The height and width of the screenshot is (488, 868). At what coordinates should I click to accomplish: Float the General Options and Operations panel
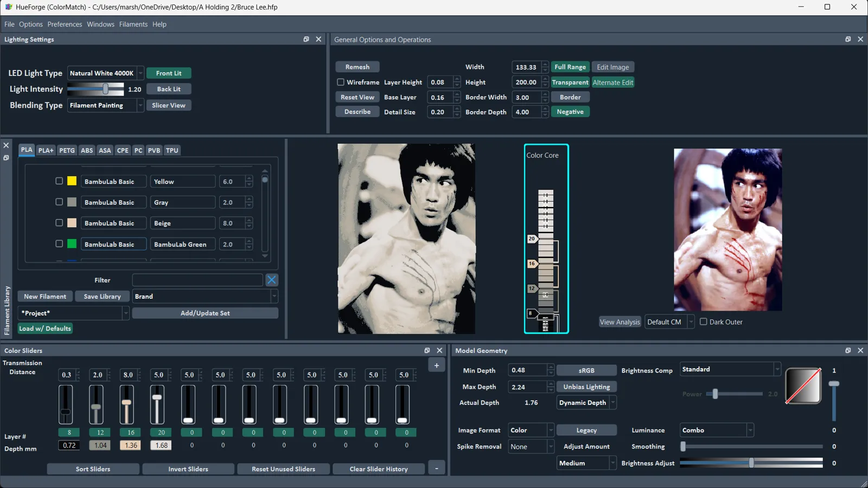[x=848, y=39]
